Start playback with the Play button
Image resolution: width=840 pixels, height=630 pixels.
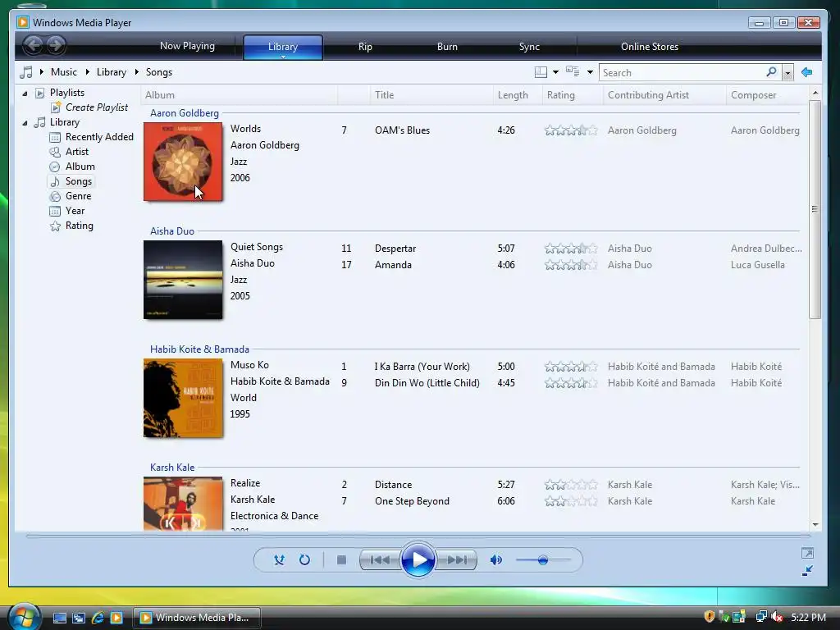click(418, 559)
